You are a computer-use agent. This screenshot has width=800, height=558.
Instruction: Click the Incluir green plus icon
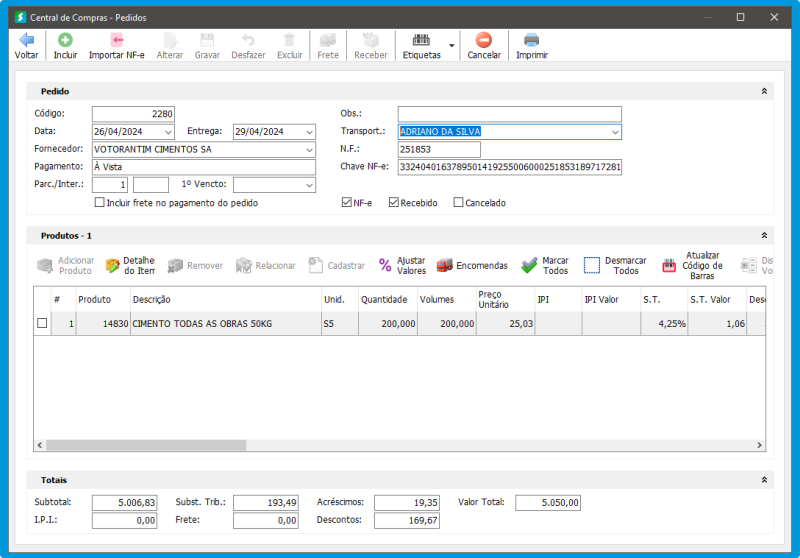coord(65,40)
